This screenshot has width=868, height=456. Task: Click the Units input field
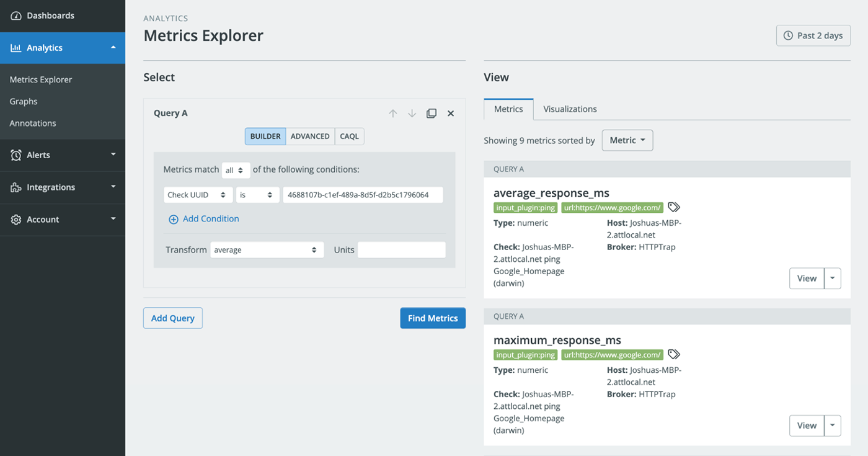(401, 250)
